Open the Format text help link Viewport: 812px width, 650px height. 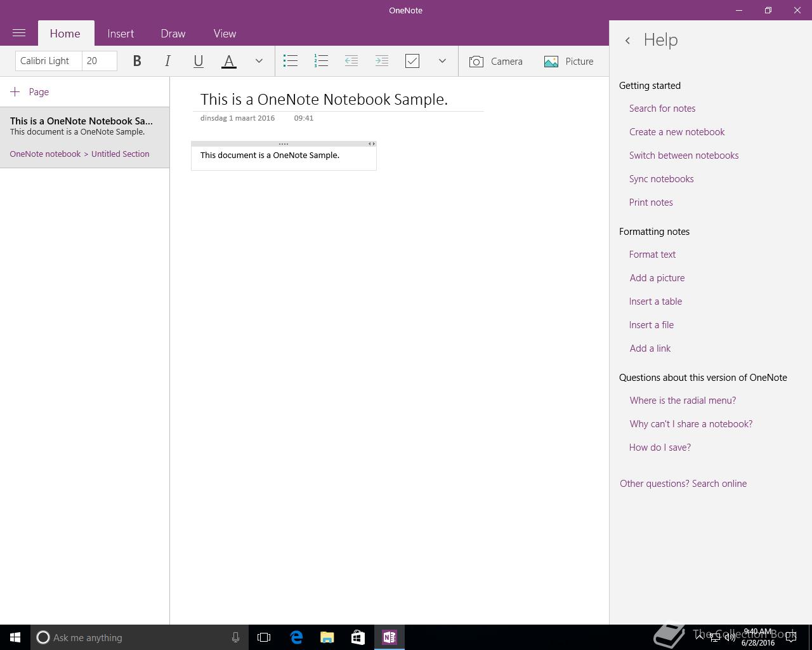click(652, 255)
